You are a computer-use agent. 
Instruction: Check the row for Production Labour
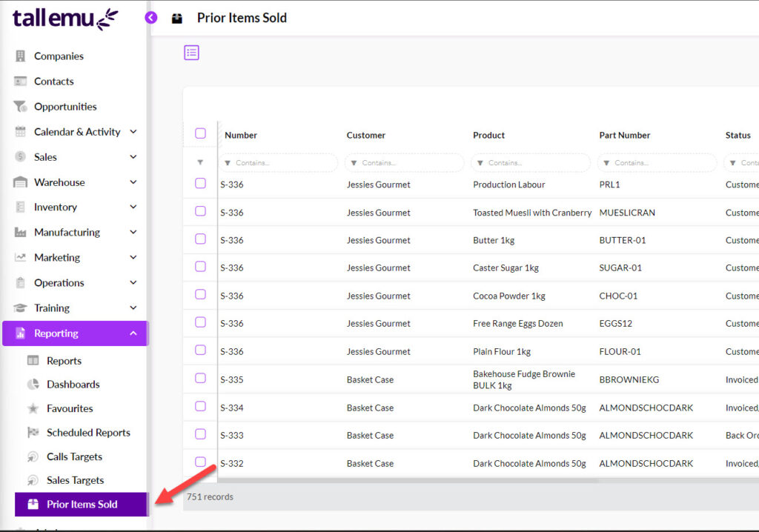coord(200,184)
